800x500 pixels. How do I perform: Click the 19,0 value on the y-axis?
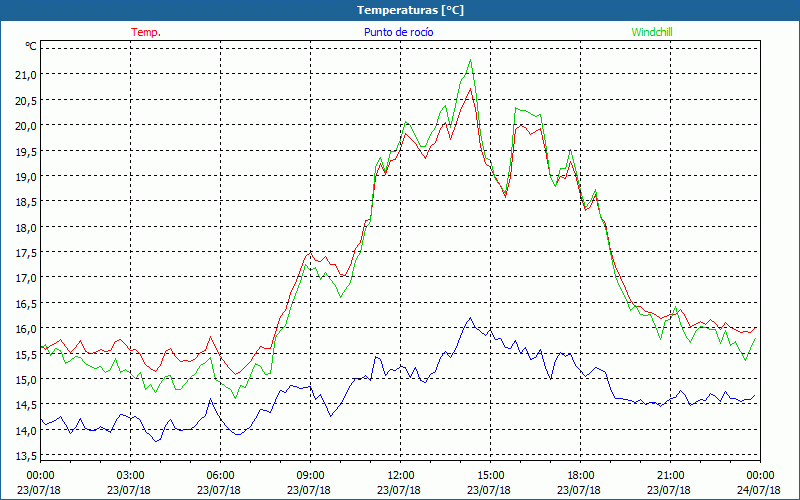point(26,177)
